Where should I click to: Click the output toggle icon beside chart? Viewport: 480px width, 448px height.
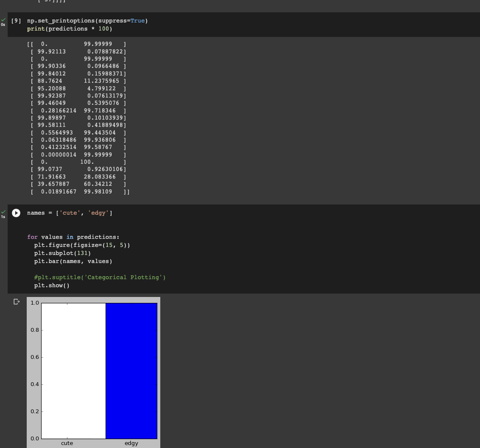point(17,302)
